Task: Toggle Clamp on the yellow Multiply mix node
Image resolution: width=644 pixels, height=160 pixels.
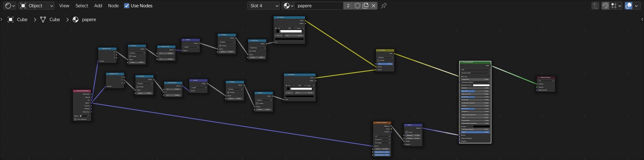Action: 378,61
